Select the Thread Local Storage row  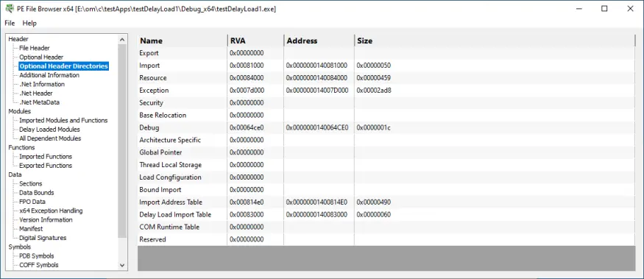[x=386, y=165]
